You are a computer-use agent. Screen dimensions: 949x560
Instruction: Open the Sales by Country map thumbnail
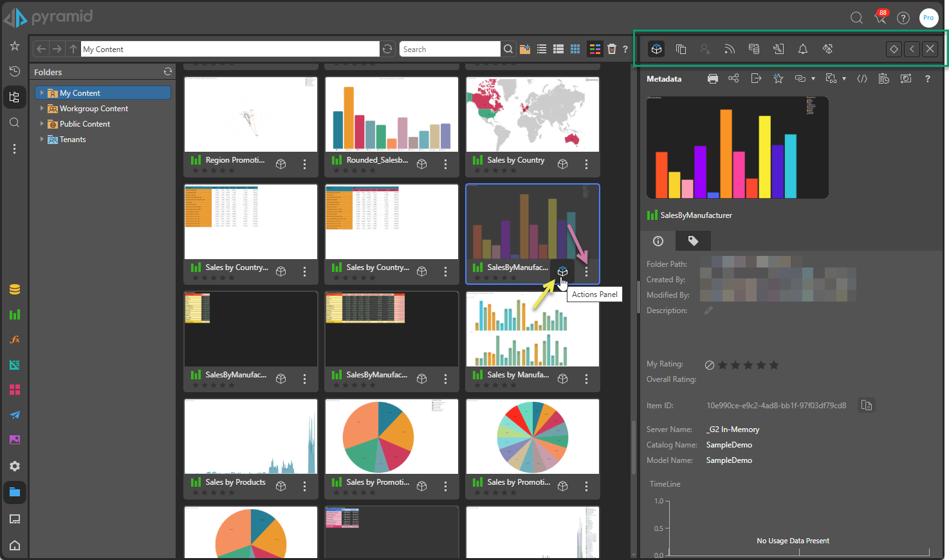(x=532, y=114)
